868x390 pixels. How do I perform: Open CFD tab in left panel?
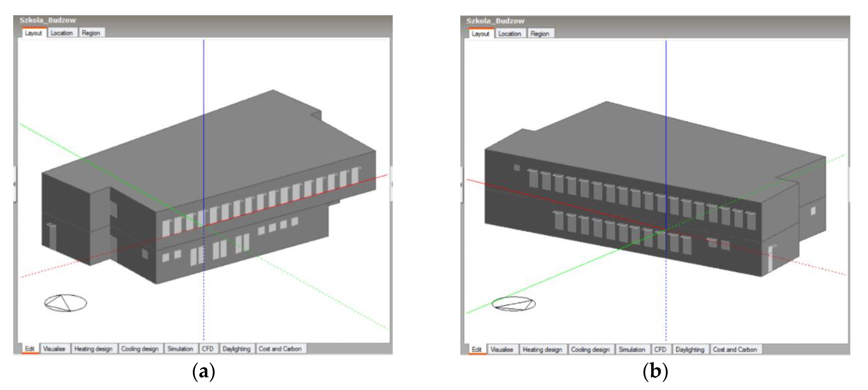(208, 349)
